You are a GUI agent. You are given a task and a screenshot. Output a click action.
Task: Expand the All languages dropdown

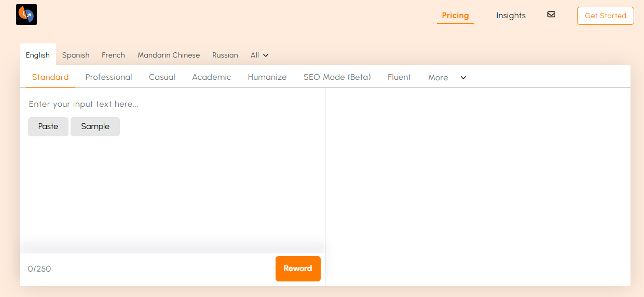click(x=259, y=55)
